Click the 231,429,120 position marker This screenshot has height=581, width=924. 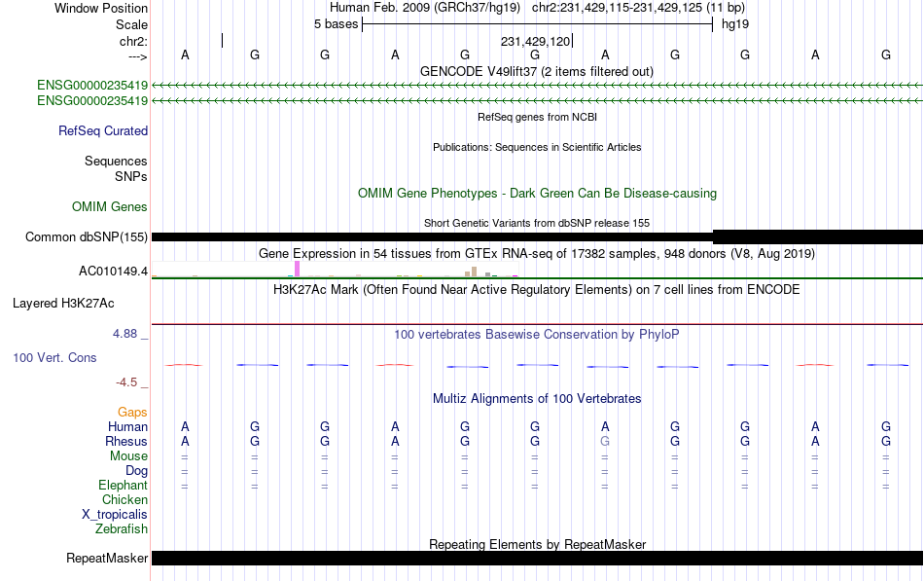point(536,41)
